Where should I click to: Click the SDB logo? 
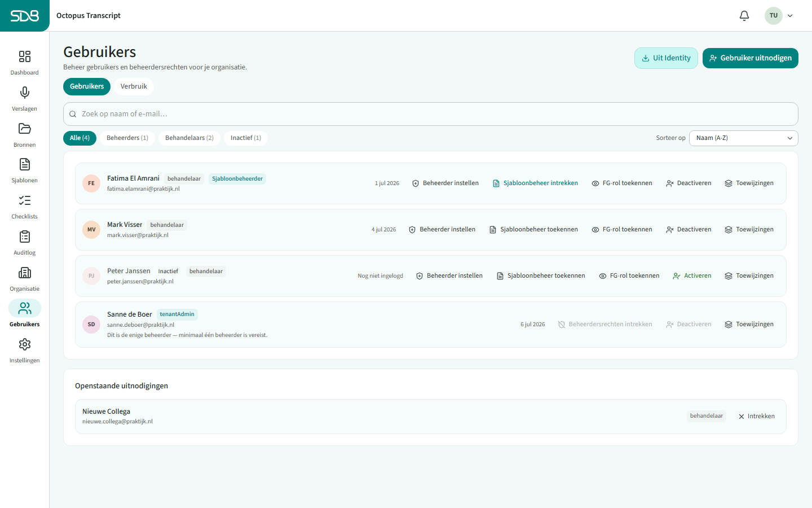point(25,16)
